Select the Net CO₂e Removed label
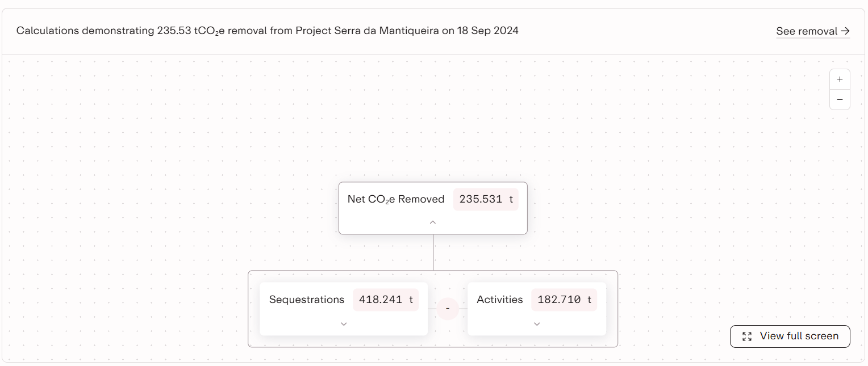Viewport: 868px width, 366px height. tap(396, 199)
